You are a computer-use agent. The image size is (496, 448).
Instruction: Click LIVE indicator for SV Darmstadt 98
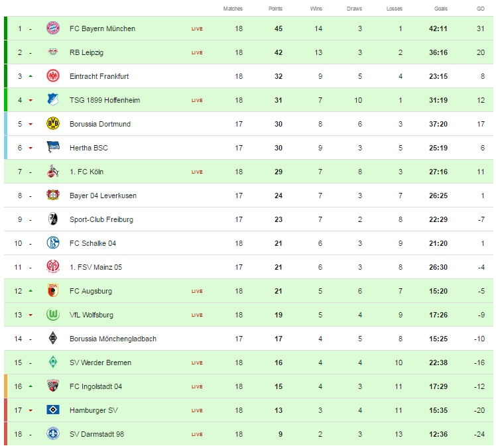(197, 434)
